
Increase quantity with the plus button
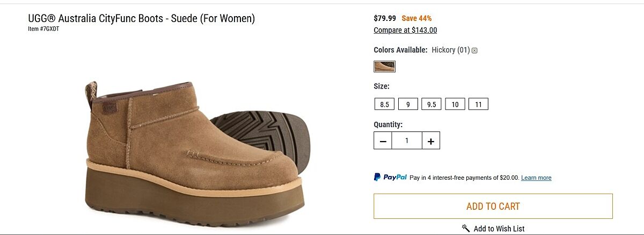point(430,141)
